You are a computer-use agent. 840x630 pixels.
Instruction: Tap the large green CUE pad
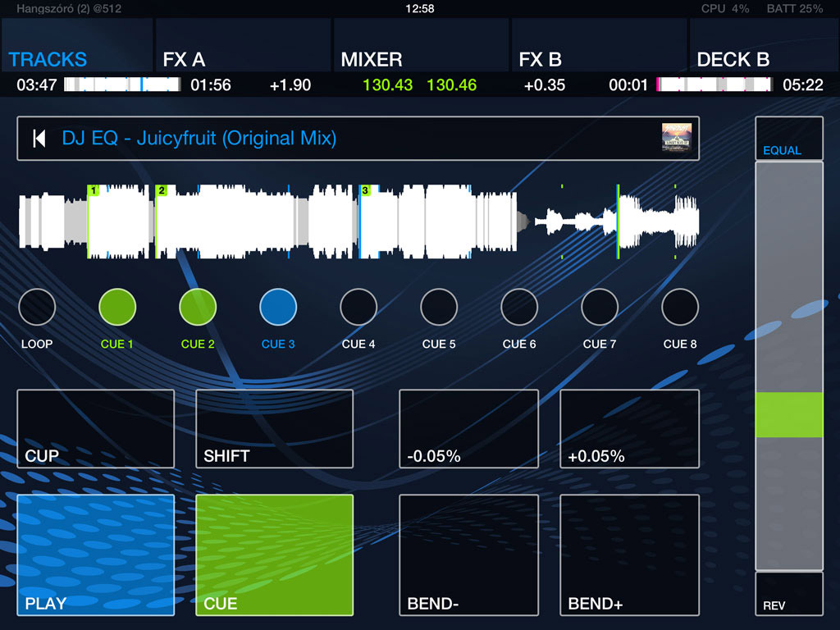tap(274, 555)
